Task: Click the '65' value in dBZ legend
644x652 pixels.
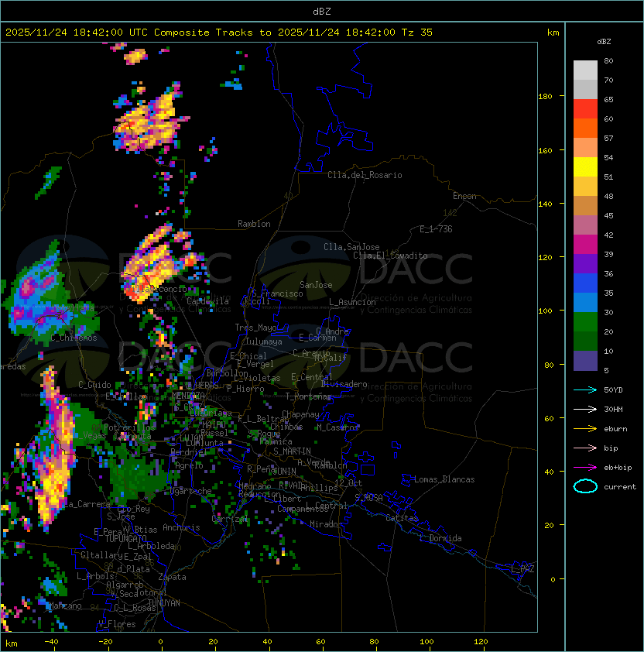Action: pos(608,99)
